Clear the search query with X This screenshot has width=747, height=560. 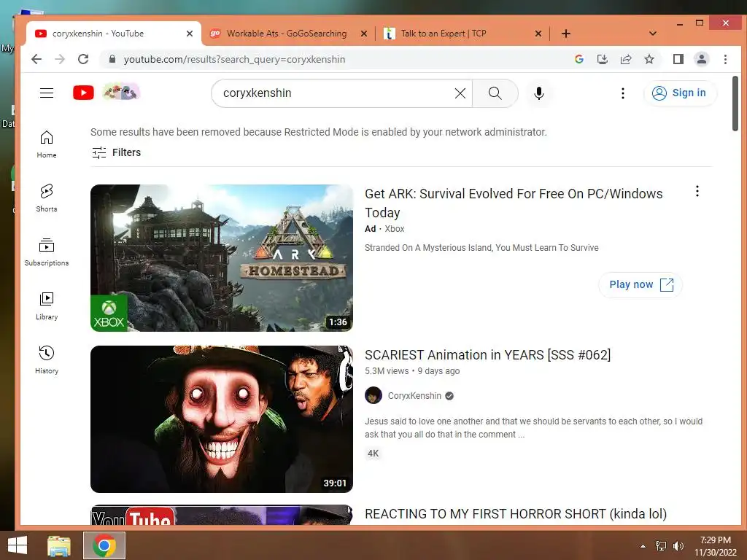click(x=460, y=93)
